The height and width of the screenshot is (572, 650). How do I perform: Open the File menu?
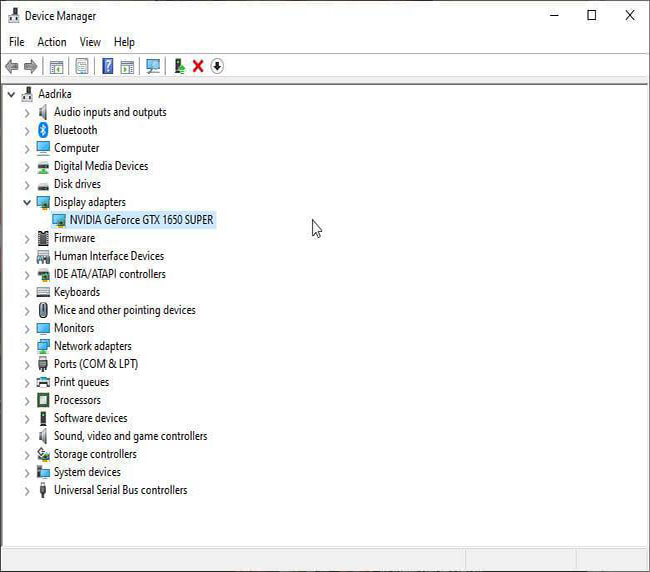[x=16, y=42]
